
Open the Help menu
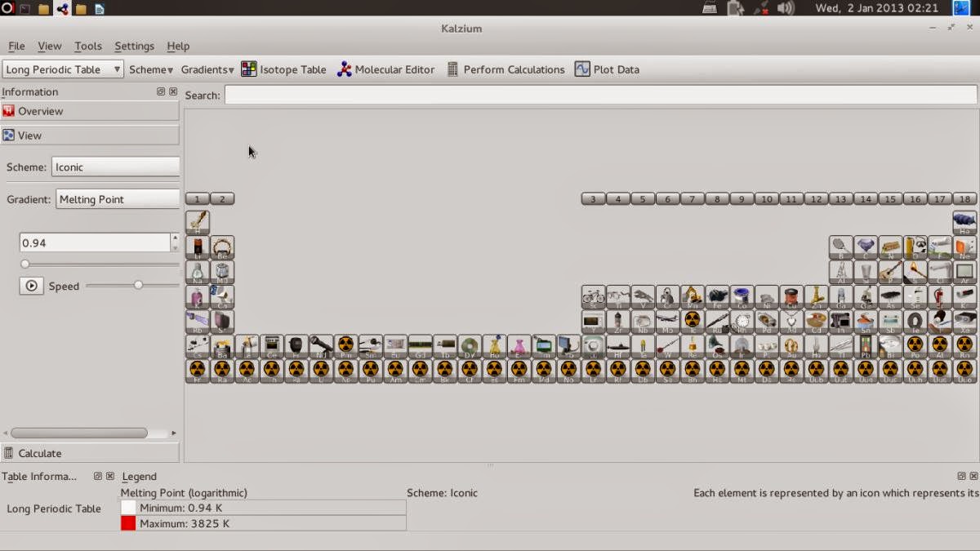pos(178,46)
